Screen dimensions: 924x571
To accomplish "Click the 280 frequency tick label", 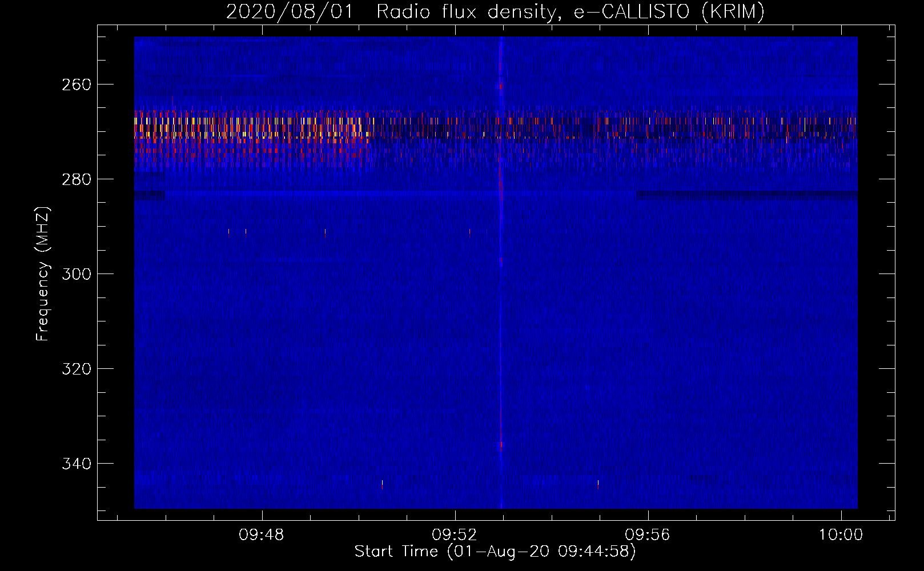I will [x=77, y=179].
